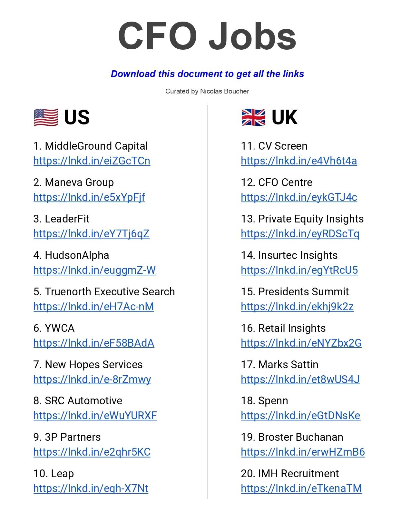The width and height of the screenshot is (411, 532).
Task: Open the SRC Automotive link eWuYURXF
Action: pos(95,415)
